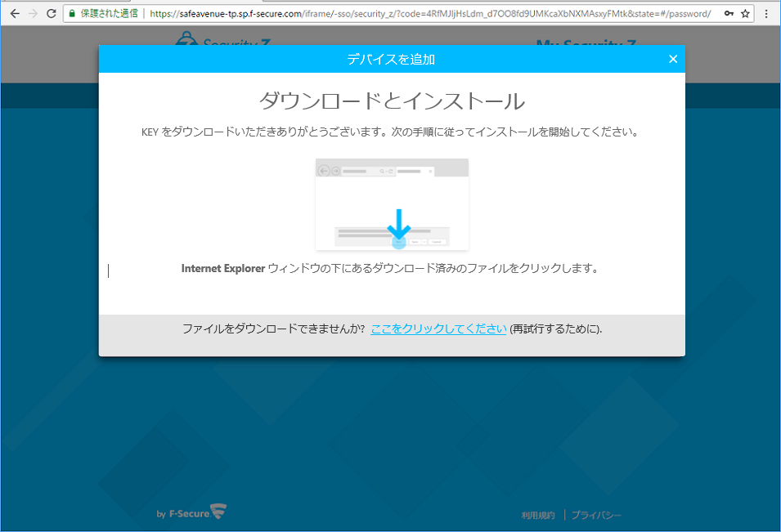This screenshot has height=532, width=781.
Task: Click the デバイスを追加 dialog title bar
Action: 391,59
